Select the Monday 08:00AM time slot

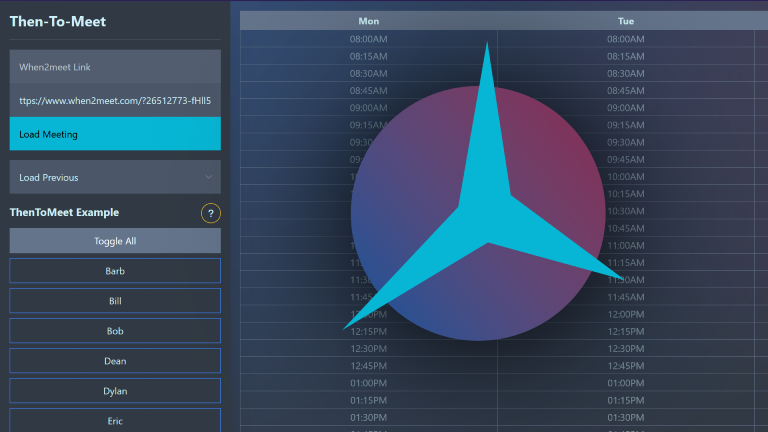tap(368, 39)
